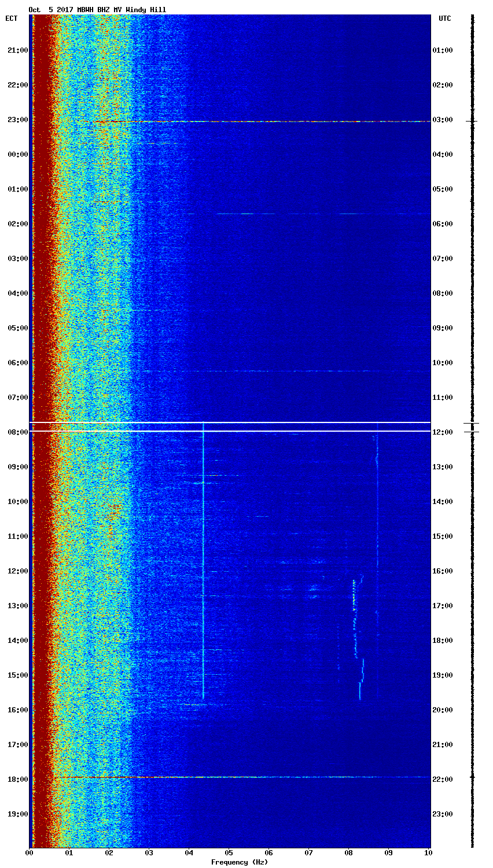The height and width of the screenshot is (868, 493).
Task: Click the ECT time label 12:00
Action: [18, 571]
